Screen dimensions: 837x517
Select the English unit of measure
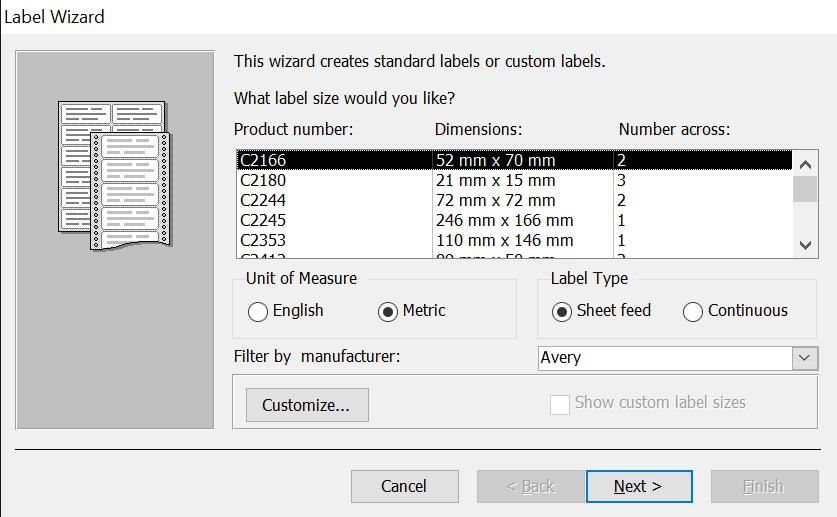(258, 311)
